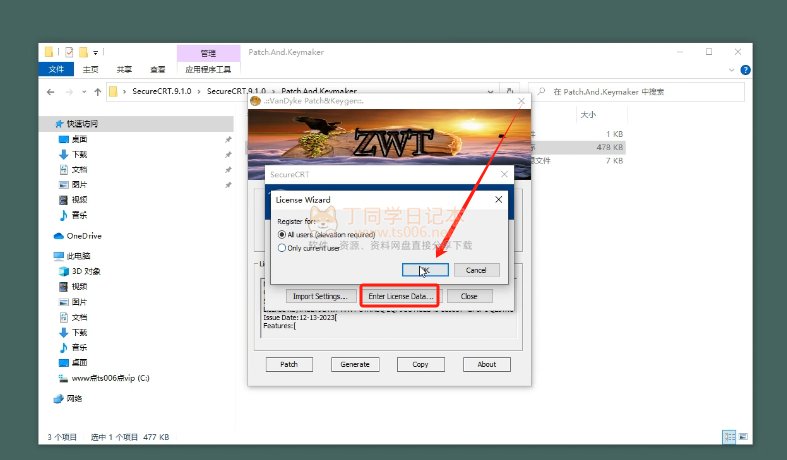Select pinned 桌面 under quick access

tap(79, 139)
